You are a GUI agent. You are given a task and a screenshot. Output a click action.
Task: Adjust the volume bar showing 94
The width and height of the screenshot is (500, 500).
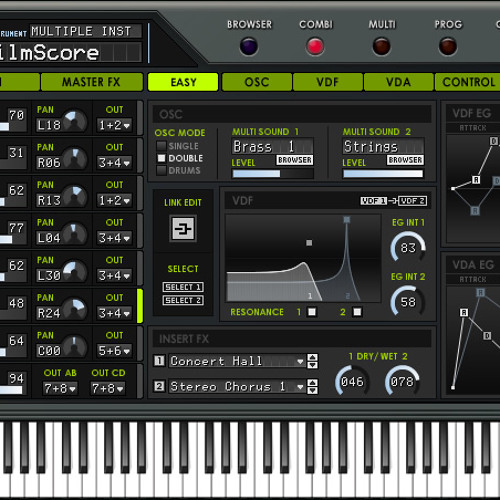click(x=11, y=390)
